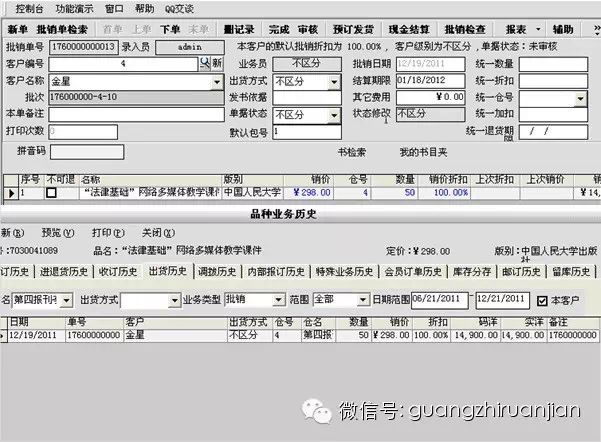The width and height of the screenshot is (601, 442).
Task: Open the 出货方式 dropdown in the order form
Action: (x=334, y=82)
